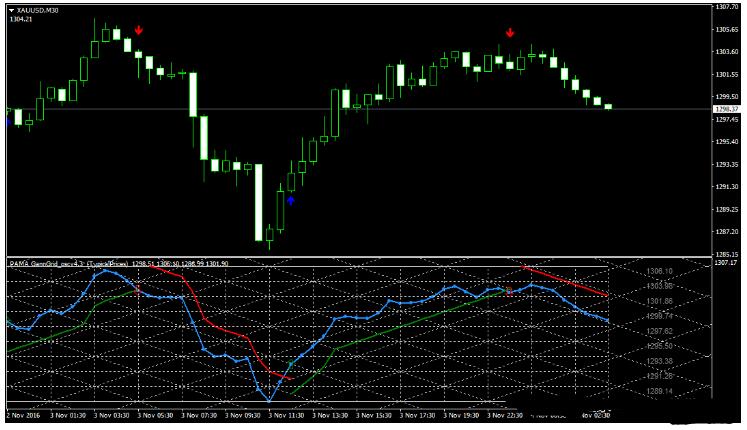Click the 1301.55 price scale label
The image size is (747, 430).
pyautogui.click(x=727, y=74)
